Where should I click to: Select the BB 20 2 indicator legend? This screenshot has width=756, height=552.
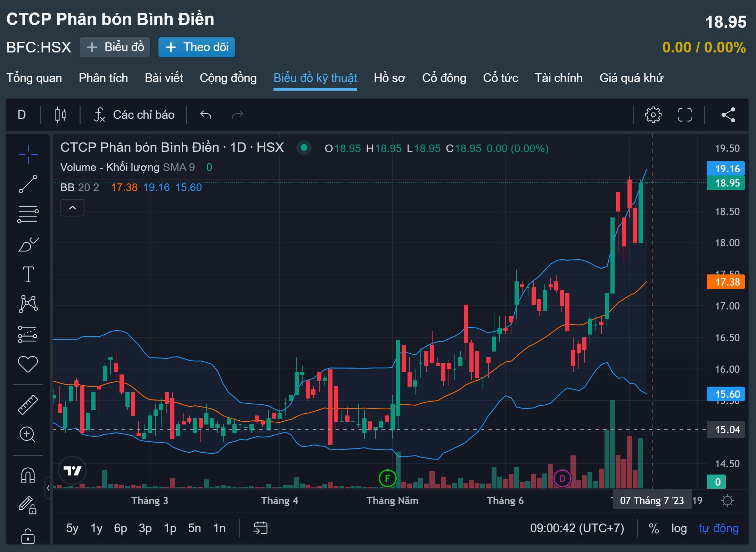(x=131, y=188)
